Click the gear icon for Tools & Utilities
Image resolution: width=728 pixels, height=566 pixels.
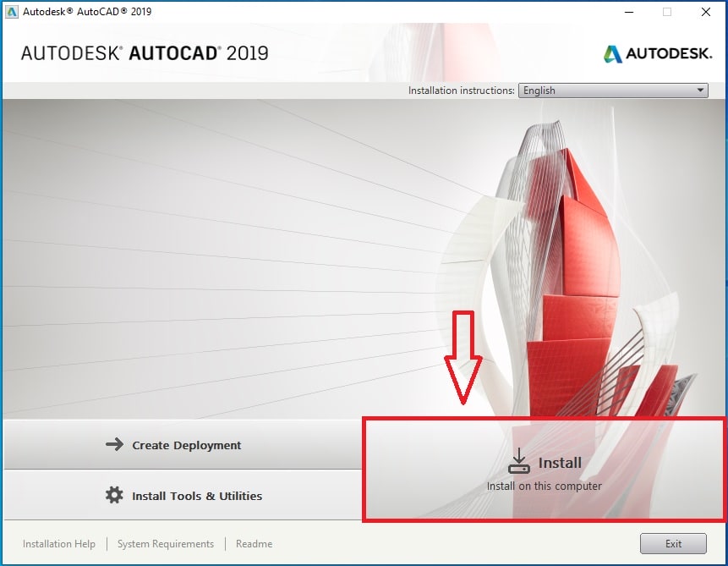[x=114, y=496]
